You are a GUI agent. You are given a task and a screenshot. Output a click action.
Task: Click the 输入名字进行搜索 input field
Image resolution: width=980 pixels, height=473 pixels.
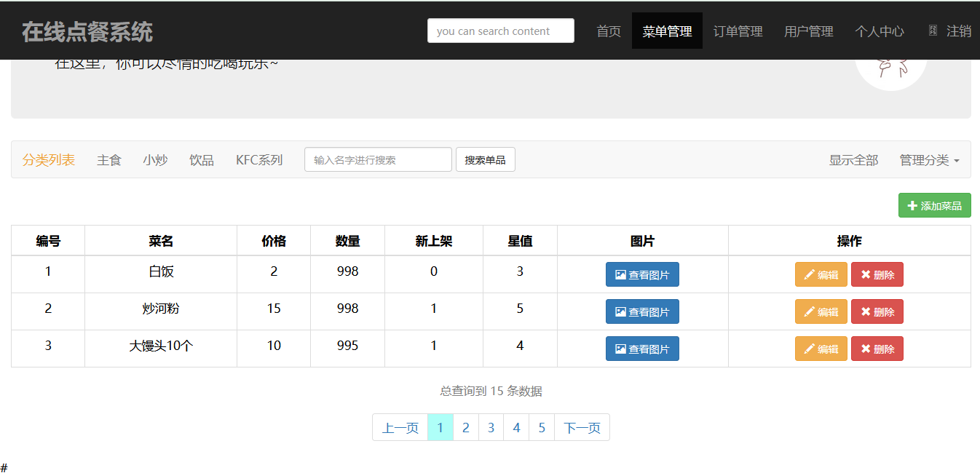pos(377,159)
